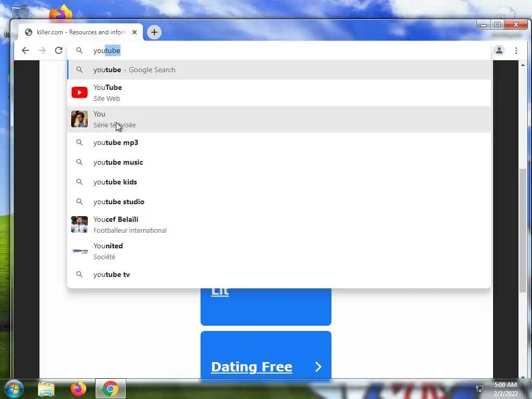Close the killer.com tab
532x399 pixels.
(135, 32)
